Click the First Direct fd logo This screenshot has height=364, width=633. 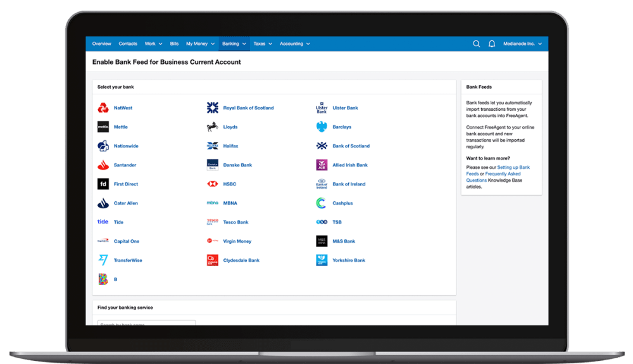[x=103, y=184]
